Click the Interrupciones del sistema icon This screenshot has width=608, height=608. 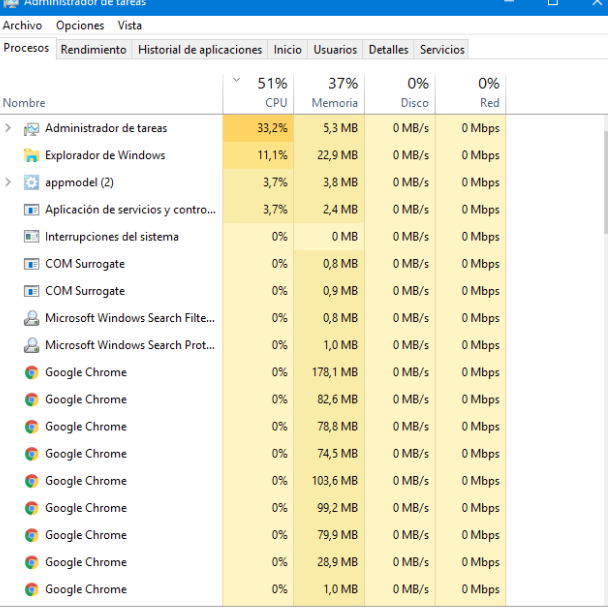(x=31, y=237)
